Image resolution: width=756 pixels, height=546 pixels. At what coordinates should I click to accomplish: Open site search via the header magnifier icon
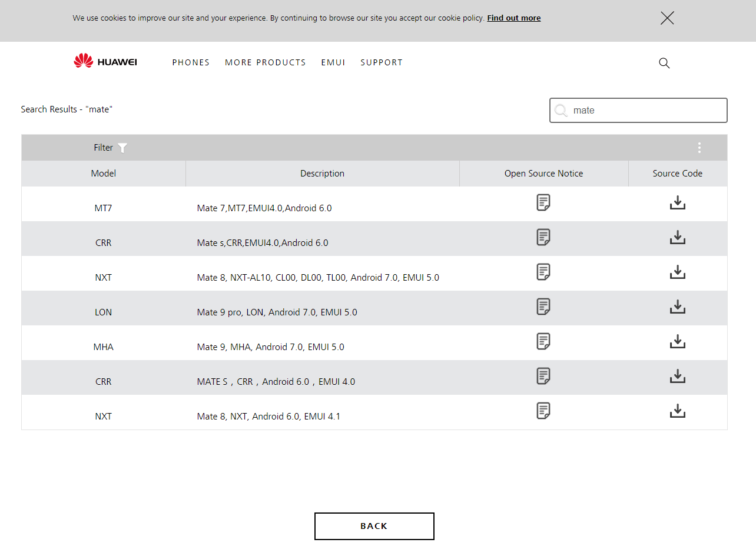[x=664, y=63]
